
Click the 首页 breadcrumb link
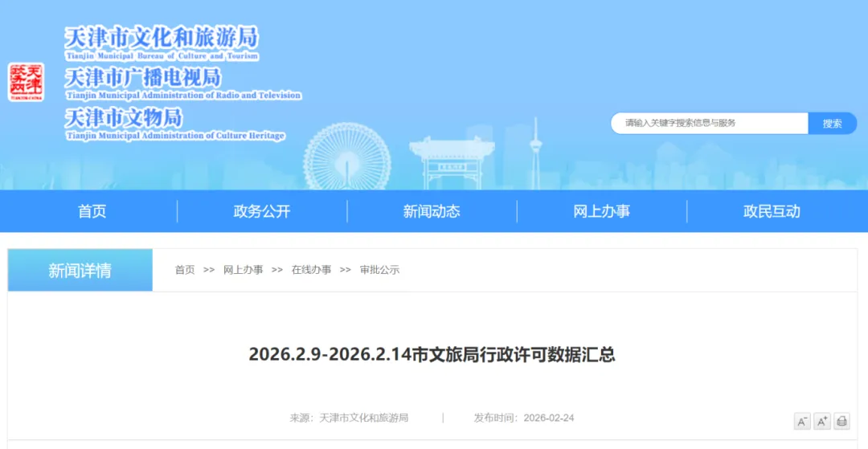point(185,270)
